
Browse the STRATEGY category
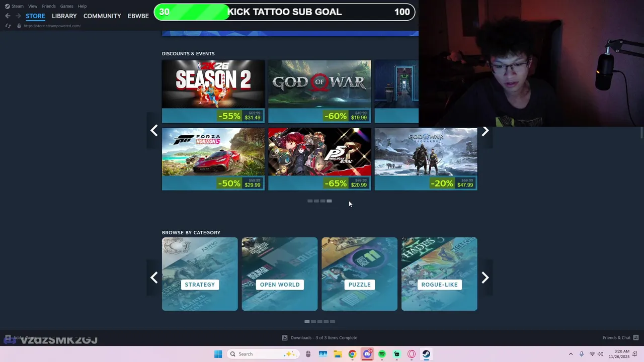point(200,274)
